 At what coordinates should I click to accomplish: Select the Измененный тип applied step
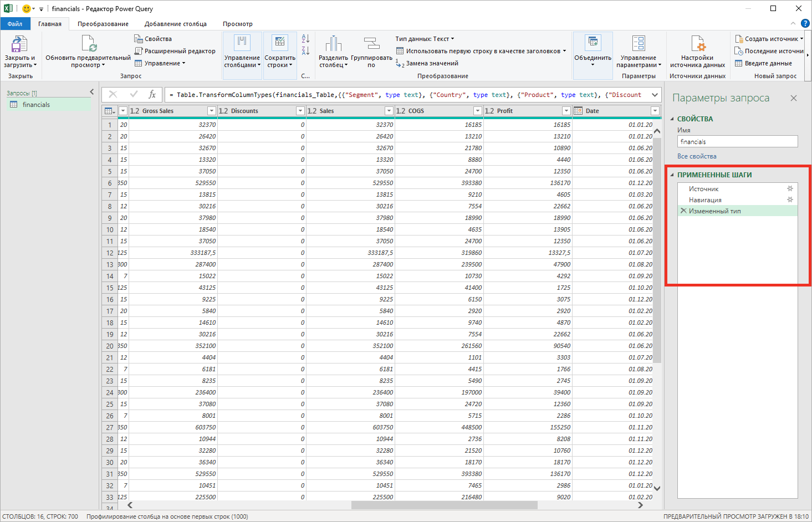coord(737,211)
